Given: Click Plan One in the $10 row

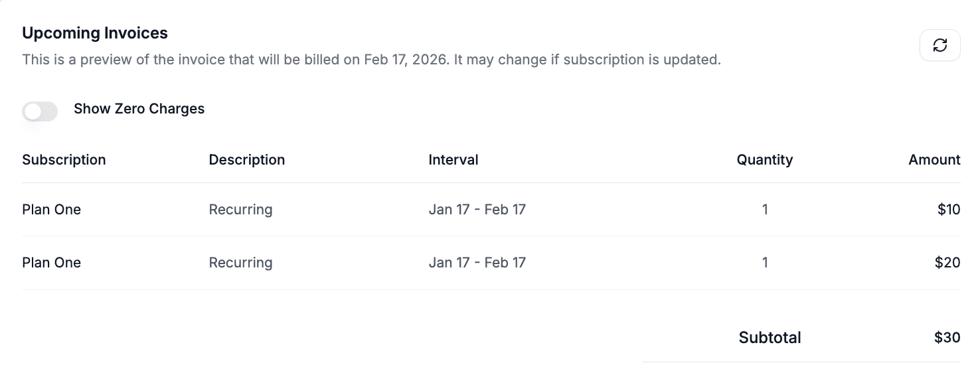Looking at the screenshot, I should point(51,210).
